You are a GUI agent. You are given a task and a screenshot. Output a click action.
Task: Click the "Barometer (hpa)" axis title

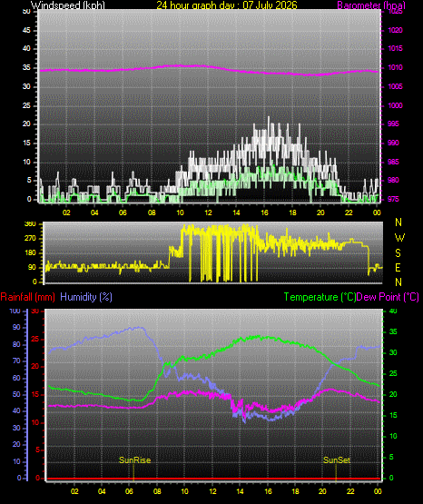[371, 5]
